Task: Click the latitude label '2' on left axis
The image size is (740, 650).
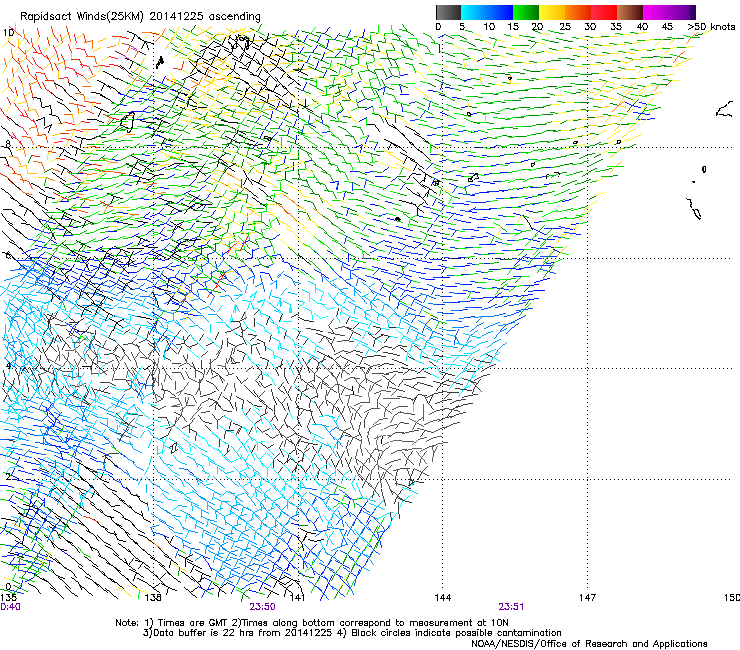Action: tap(8, 476)
